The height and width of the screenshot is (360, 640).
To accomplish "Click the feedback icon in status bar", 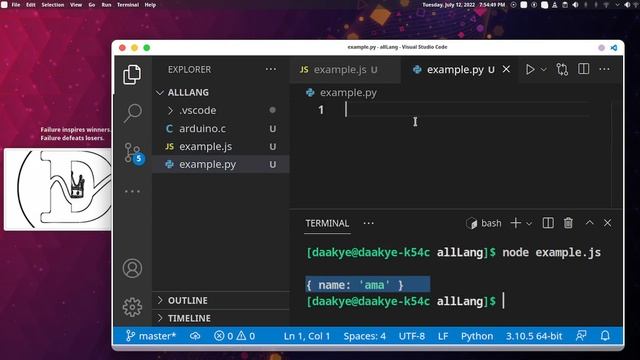I will (x=581, y=336).
